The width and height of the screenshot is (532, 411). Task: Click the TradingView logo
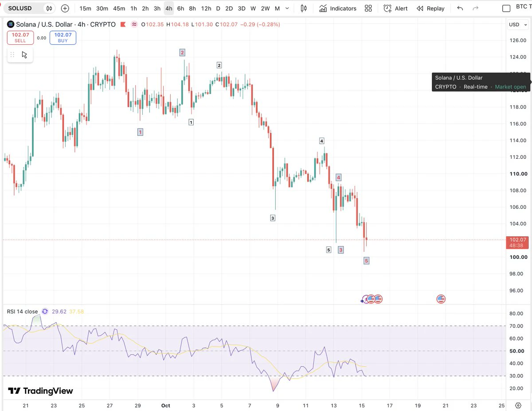tap(40, 391)
